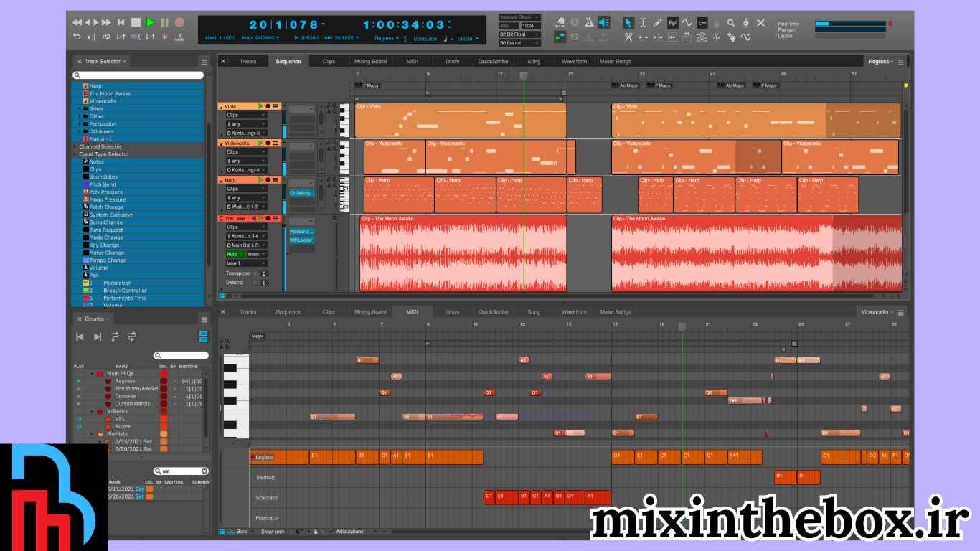Open the take 1 dropdown

coord(246,263)
